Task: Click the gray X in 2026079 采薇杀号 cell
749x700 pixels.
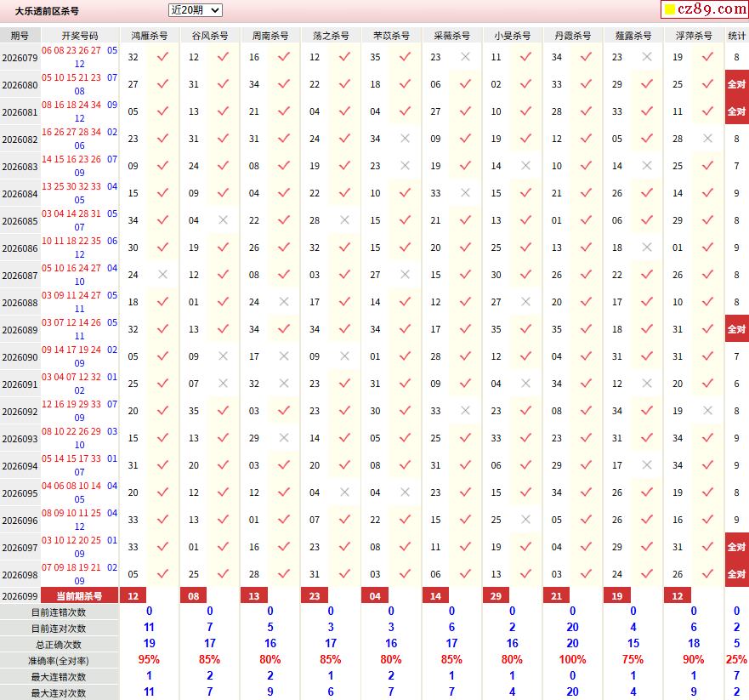Action: pos(465,57)
